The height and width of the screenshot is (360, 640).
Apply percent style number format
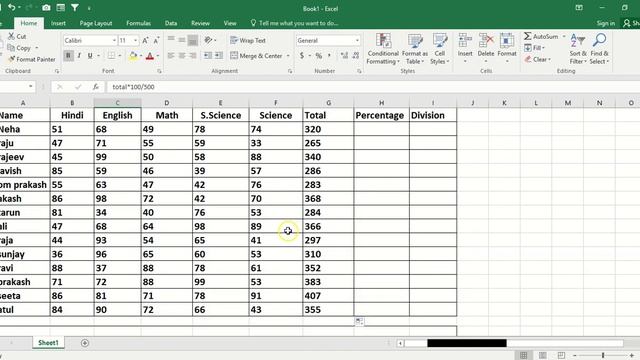coord(318,56)
